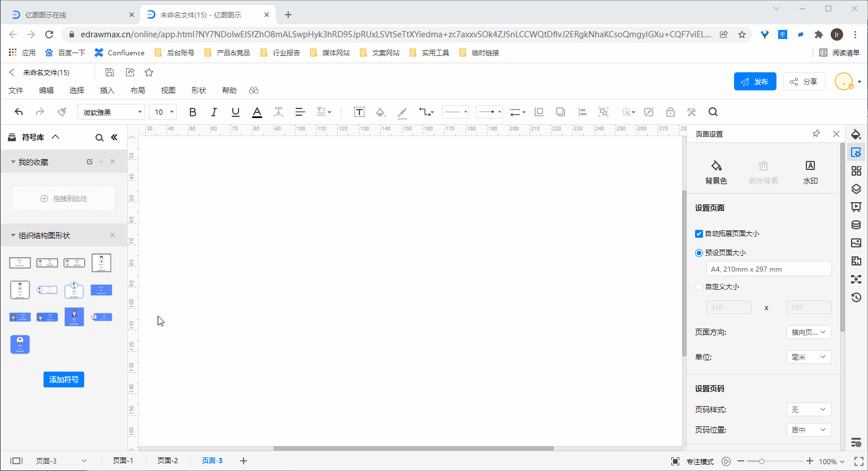The height and width of the screenshot is (471, 868).
Task: Switch to the 页面-2 tab
Action: (167, 460)
